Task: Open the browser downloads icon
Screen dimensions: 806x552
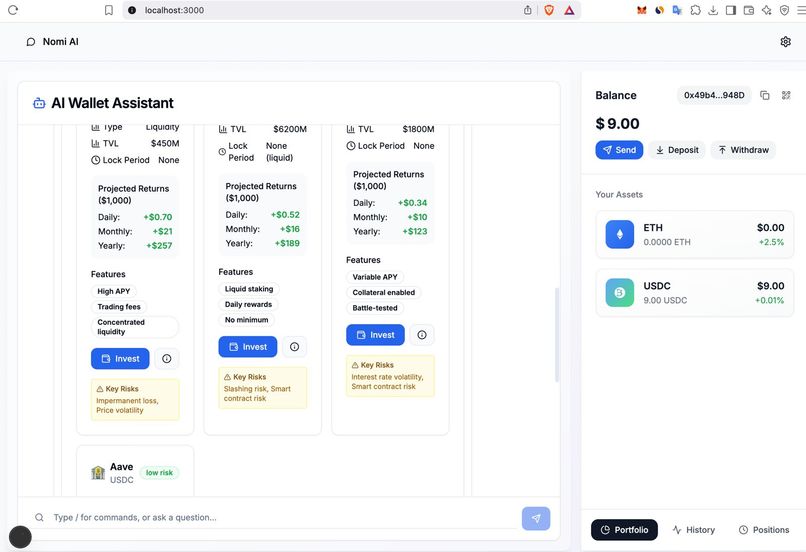Action: tap(713, 10)
